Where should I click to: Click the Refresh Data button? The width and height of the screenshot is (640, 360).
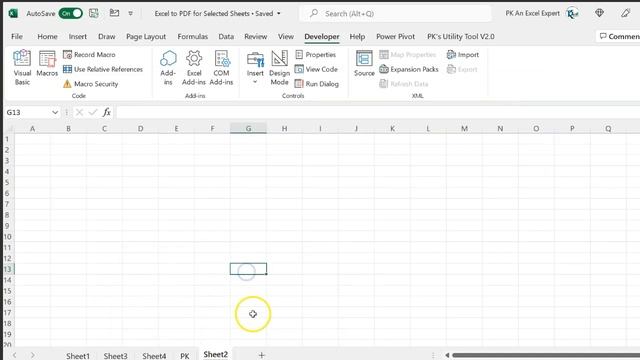pos(404,84)
